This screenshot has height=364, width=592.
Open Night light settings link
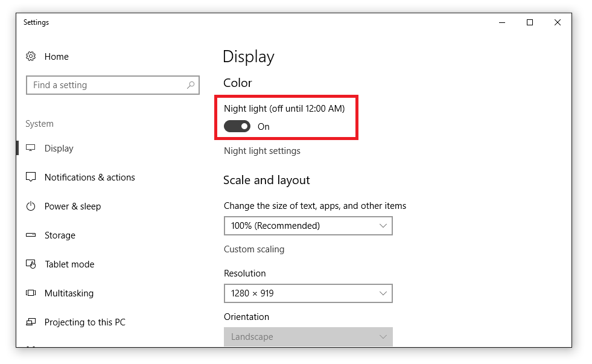click(262, 151)
